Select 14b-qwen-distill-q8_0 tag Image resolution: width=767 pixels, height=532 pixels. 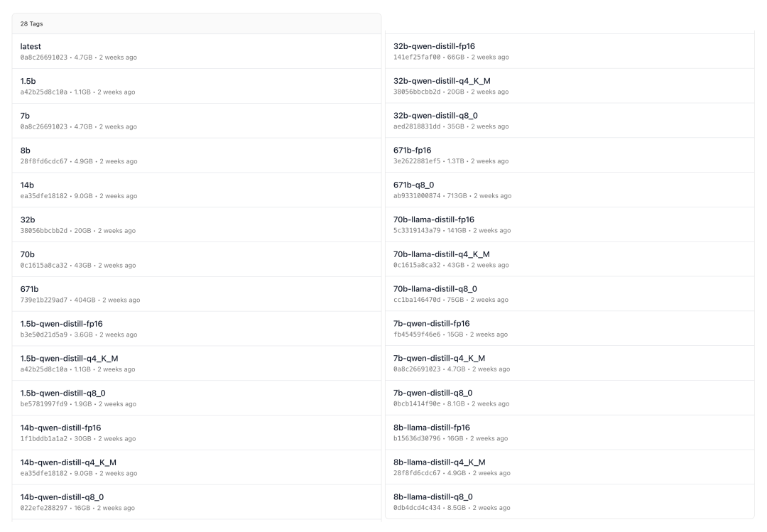pos(62,497)
